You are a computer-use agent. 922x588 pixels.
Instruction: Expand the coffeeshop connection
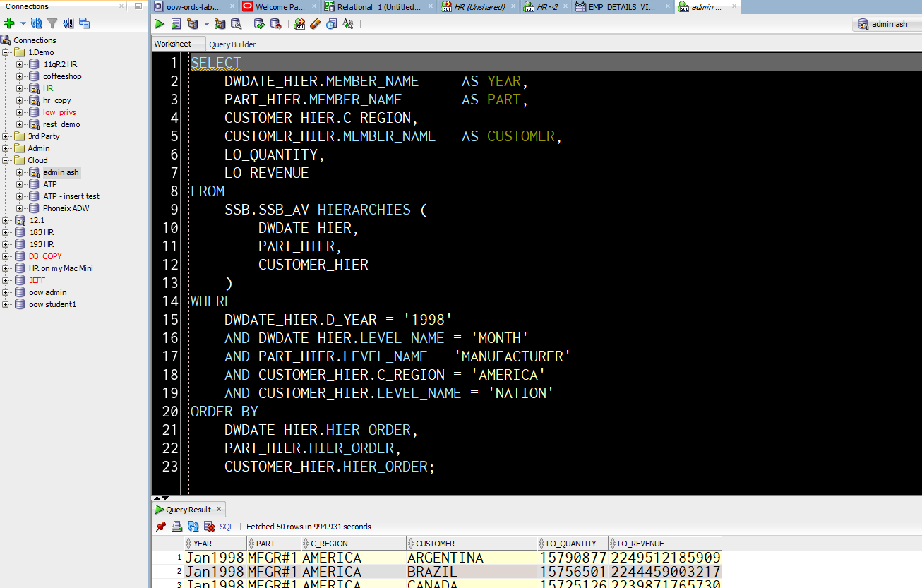click(20, 76)
